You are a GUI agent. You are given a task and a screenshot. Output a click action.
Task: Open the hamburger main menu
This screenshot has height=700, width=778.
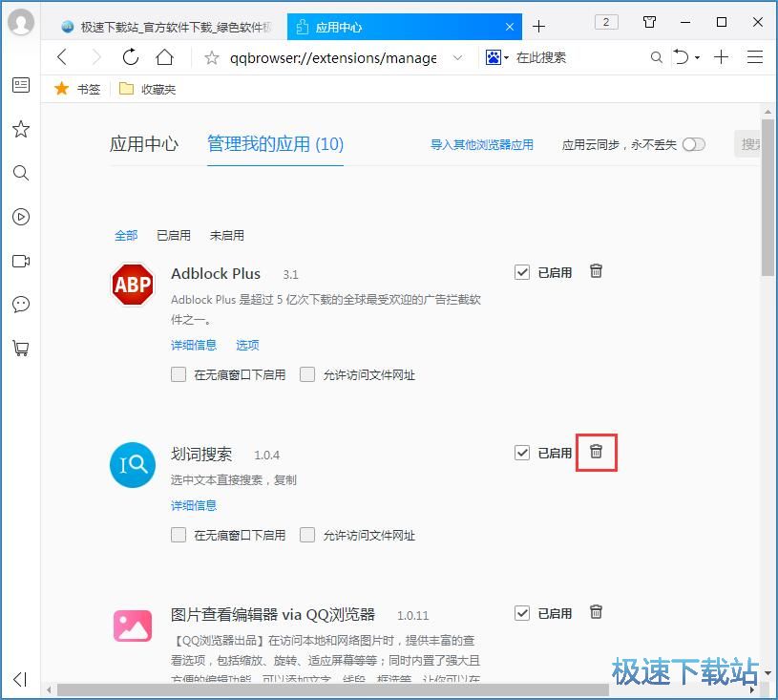pos(755,57)
